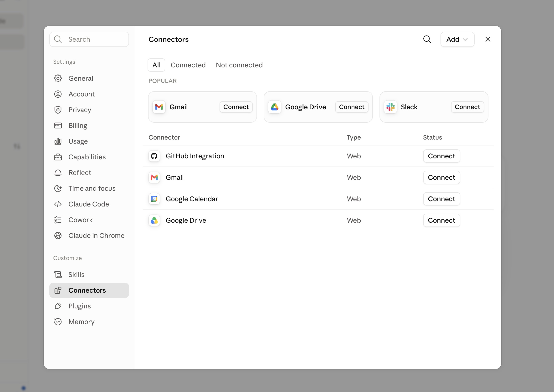Open Billing card icon
Image resolution: width=554 pixels, height=392 pixels.
pos(58,126)
